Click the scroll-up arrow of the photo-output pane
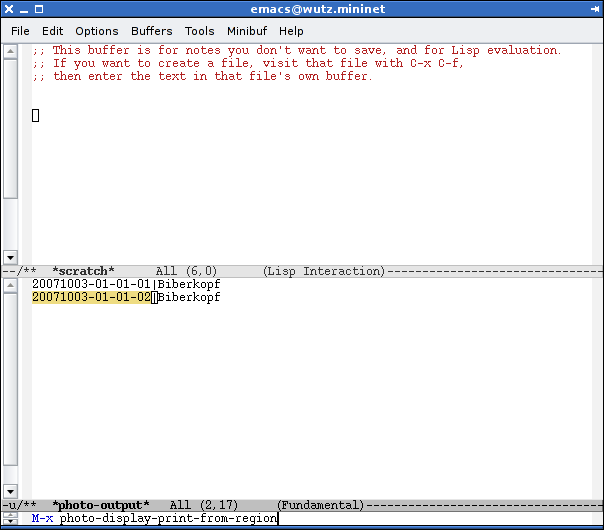This screenshot has width=604, height=530. coord(10,285)
